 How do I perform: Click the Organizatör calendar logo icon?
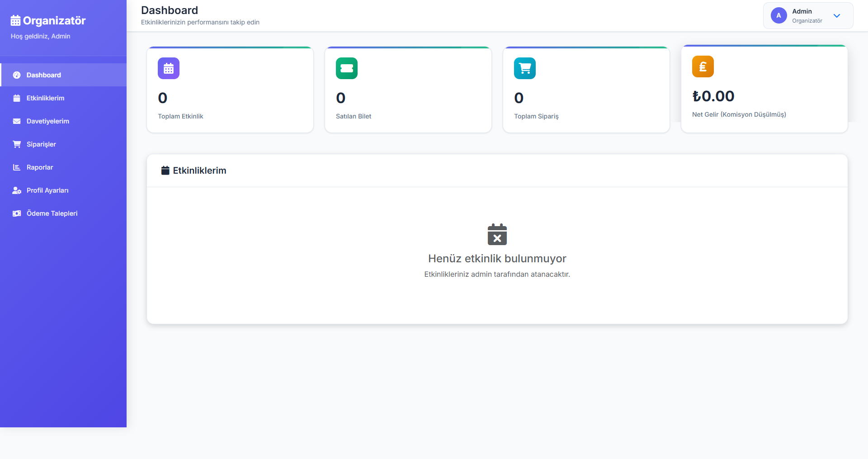point(15,20)
